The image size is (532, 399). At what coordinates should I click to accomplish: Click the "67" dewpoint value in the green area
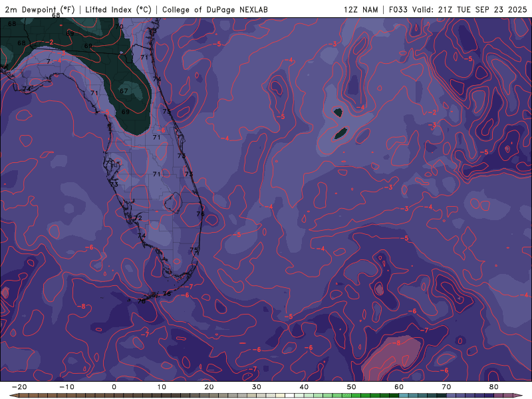124,91
